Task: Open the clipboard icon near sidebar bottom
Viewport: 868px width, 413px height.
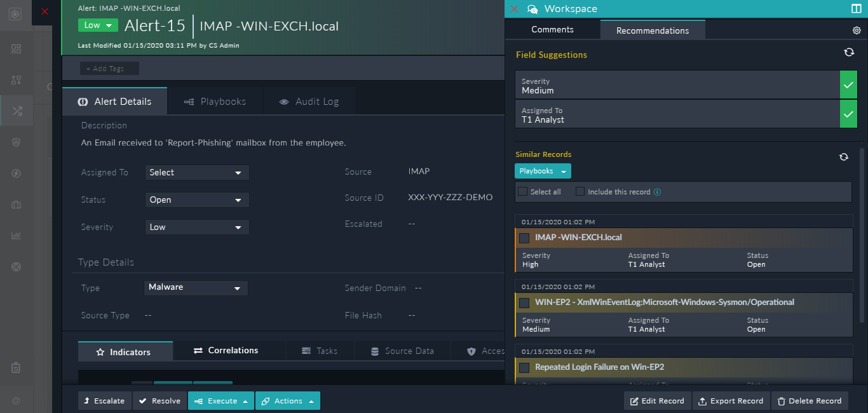Action: [17, 367]
